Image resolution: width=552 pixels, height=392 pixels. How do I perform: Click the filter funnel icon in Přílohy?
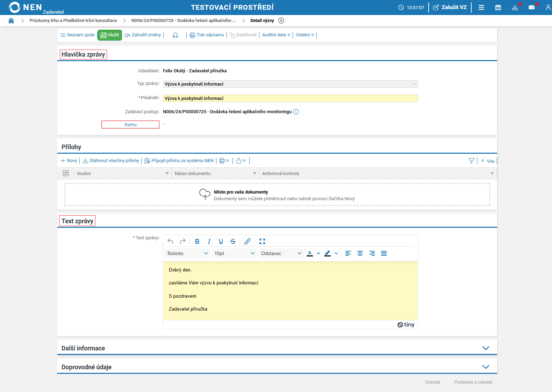pos(472,161)
